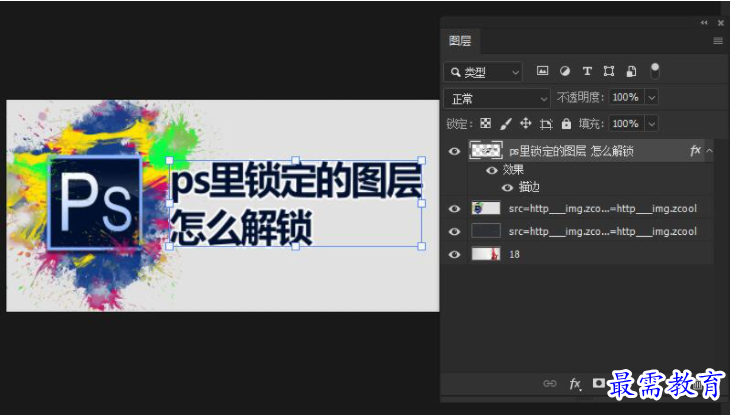Hide layer 18
731x416 pixels.
click(455, 255)
